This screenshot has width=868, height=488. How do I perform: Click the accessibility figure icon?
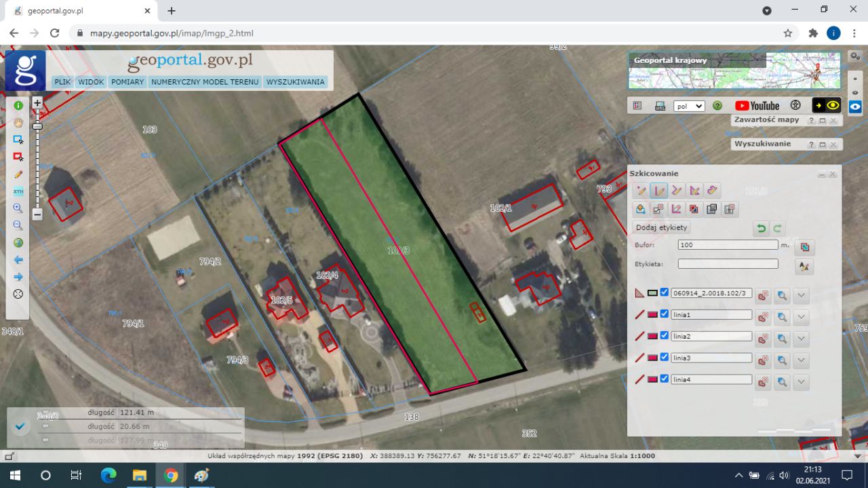tap(796, 106)
